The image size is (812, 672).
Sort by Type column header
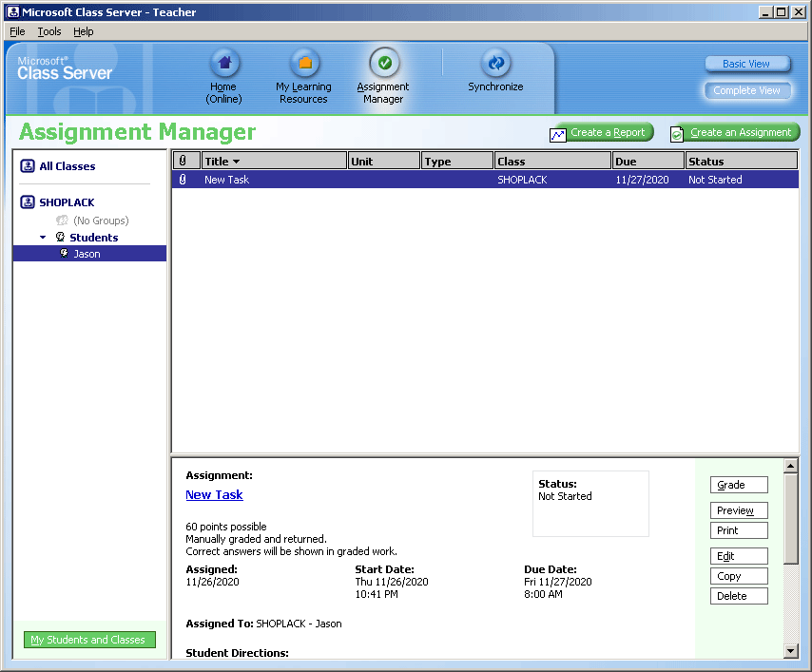[457, 161]
